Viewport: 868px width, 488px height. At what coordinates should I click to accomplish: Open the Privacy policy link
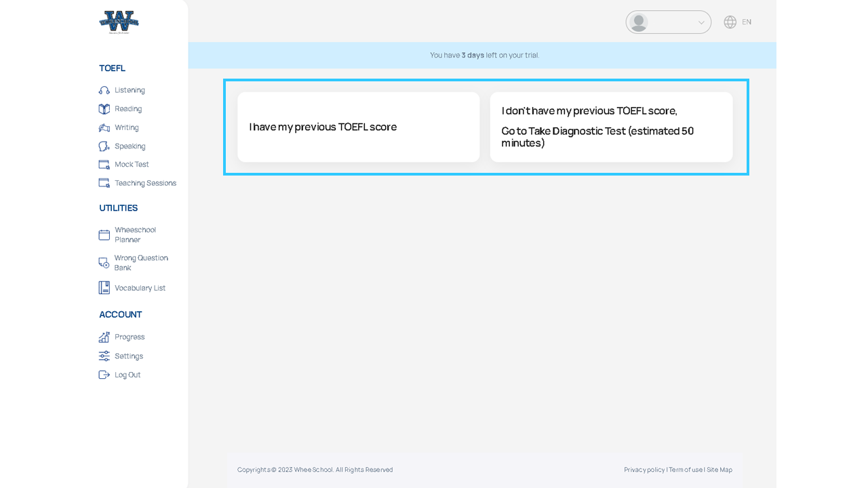(644, 470)
